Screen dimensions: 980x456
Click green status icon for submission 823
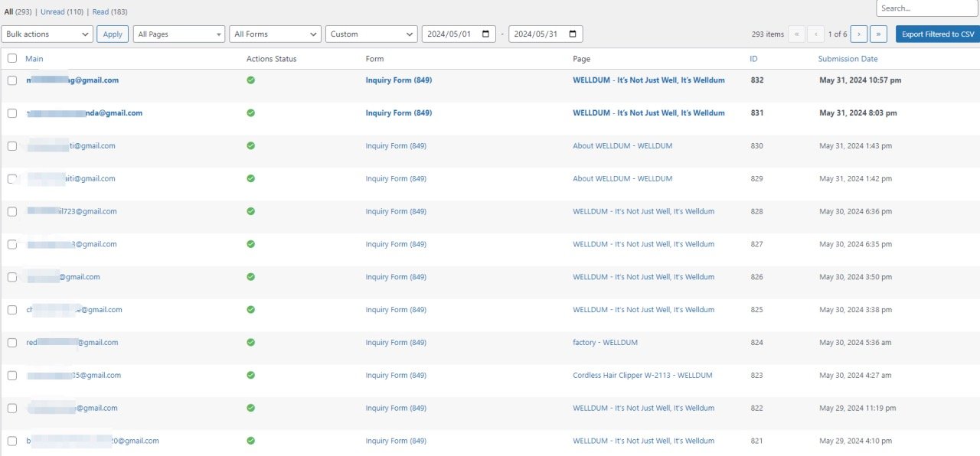[250, 375]
